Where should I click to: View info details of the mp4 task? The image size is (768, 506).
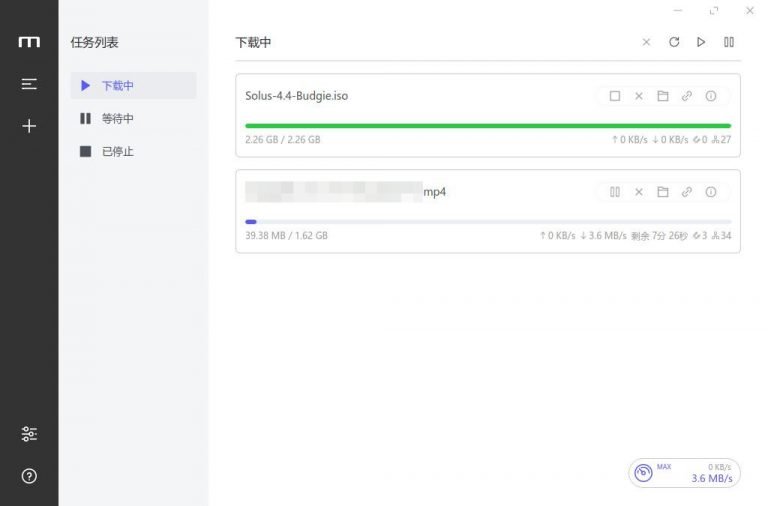tap(711, 192)
